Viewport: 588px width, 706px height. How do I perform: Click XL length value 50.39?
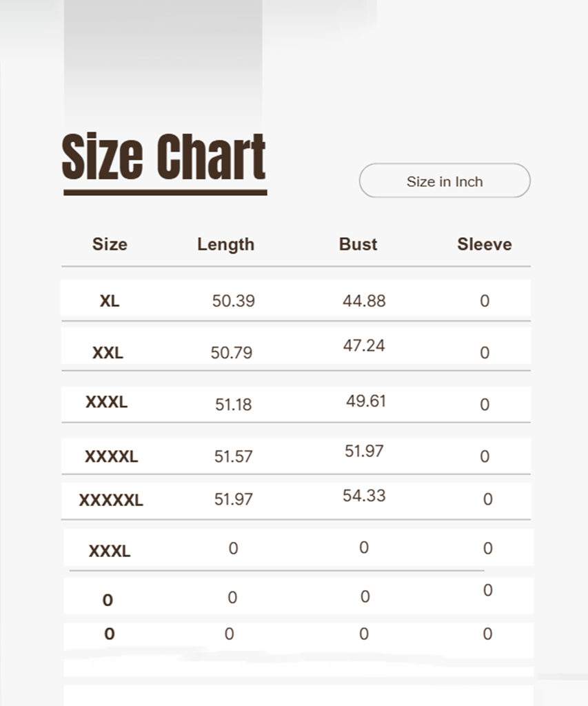point(234,301)
